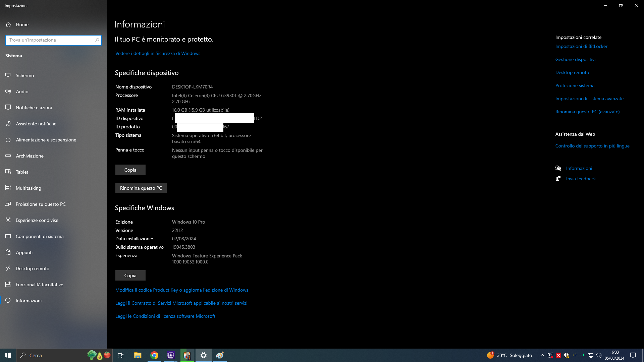644x362 pixels.
Task: Open the purple CPU chip app in taskbar
Action: (x=171, y=355)
